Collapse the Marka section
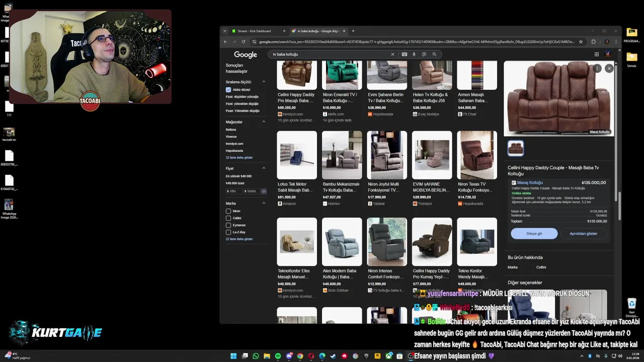This screenshot has width=644, height=362. click(264, 203)
